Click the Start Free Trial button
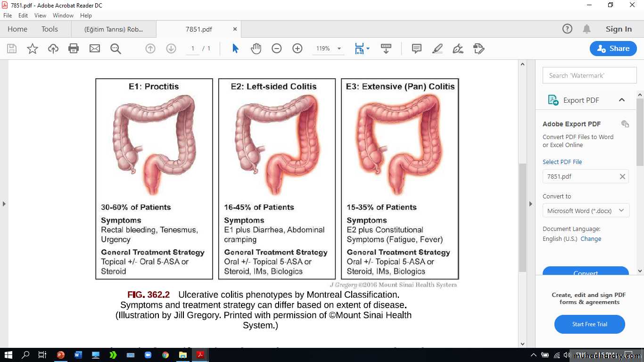The height and width of the screenshot is (362, 644). click(589, 324)
